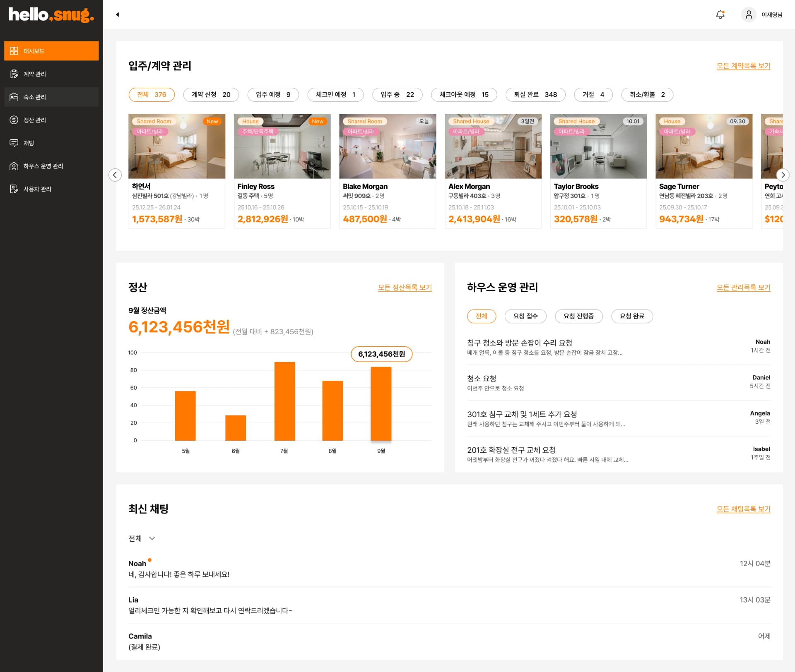The width and height of the screenshot is (795, 672).
Task: Expand the next listings with the right arrow
Action: [783, 175]
